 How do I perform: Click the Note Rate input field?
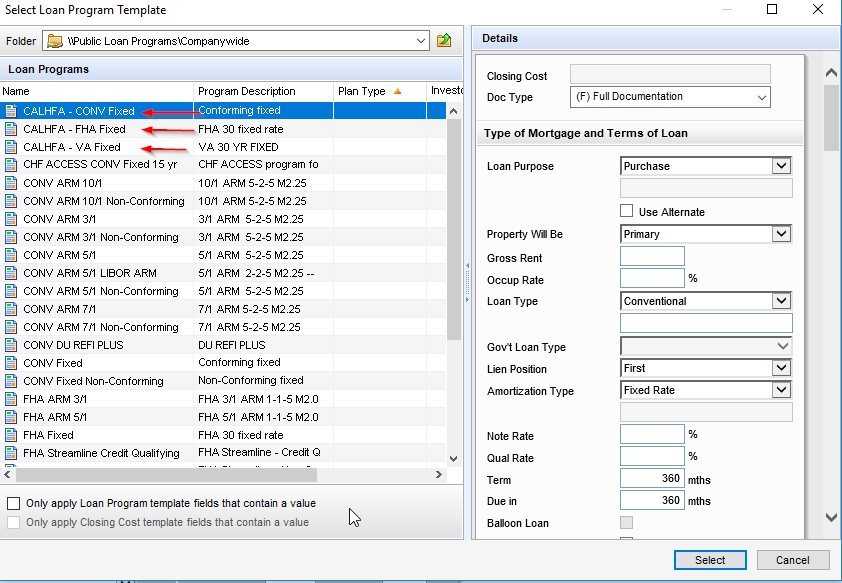point(652,434)
